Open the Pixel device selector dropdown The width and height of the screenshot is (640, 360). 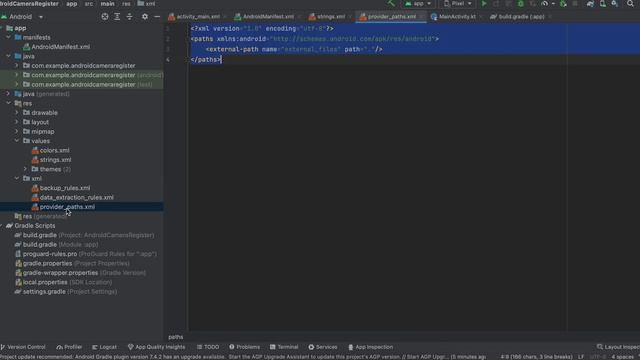[458, 4]
